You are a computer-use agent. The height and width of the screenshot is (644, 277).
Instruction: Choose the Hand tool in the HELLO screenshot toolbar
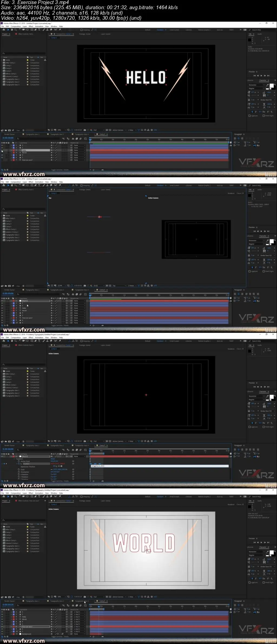pyautogui.click(x=12, y=30)
